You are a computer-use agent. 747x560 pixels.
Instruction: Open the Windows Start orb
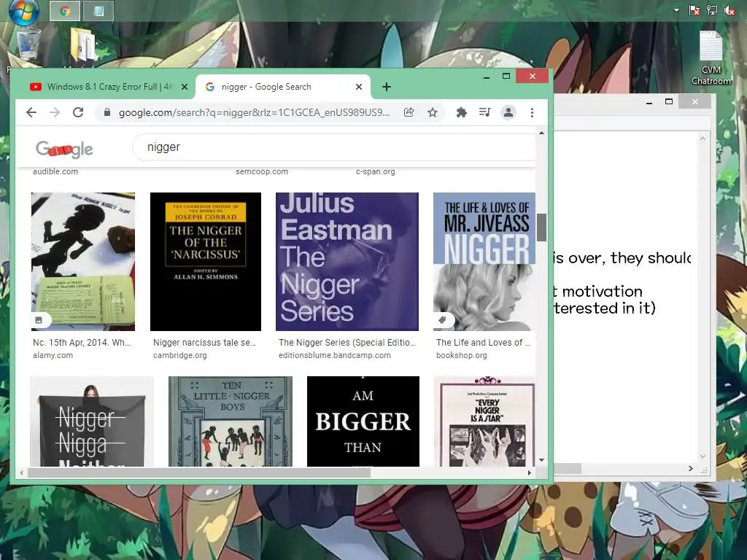tap(24, 12)
